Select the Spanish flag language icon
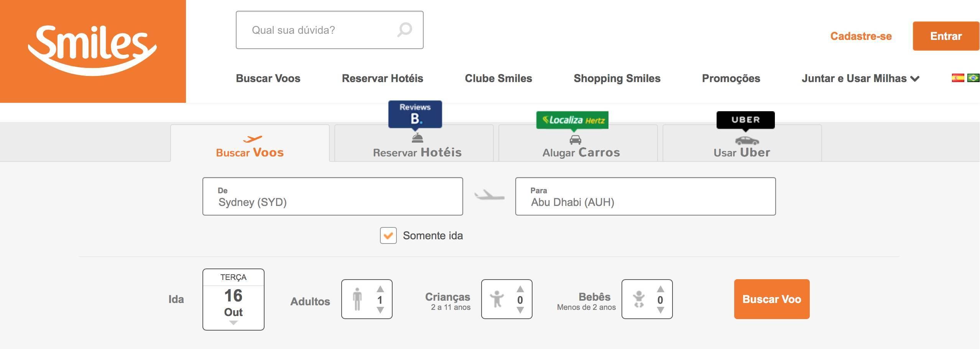 coord(957,78)
